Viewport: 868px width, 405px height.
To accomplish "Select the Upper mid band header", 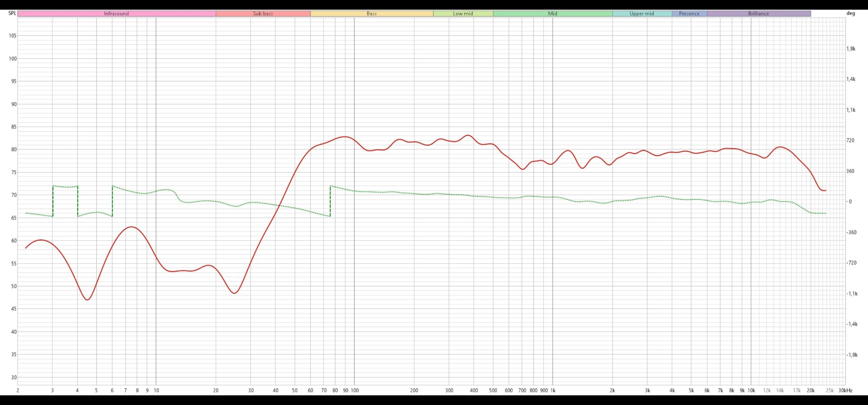I will 642,14.
